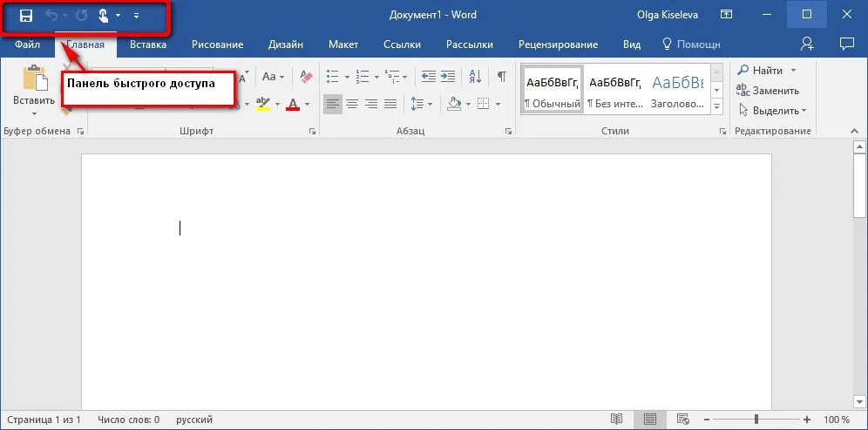Toggle justify alignment
The height and width of the screenshot is (430, 868).
click(x=390, y=104)
